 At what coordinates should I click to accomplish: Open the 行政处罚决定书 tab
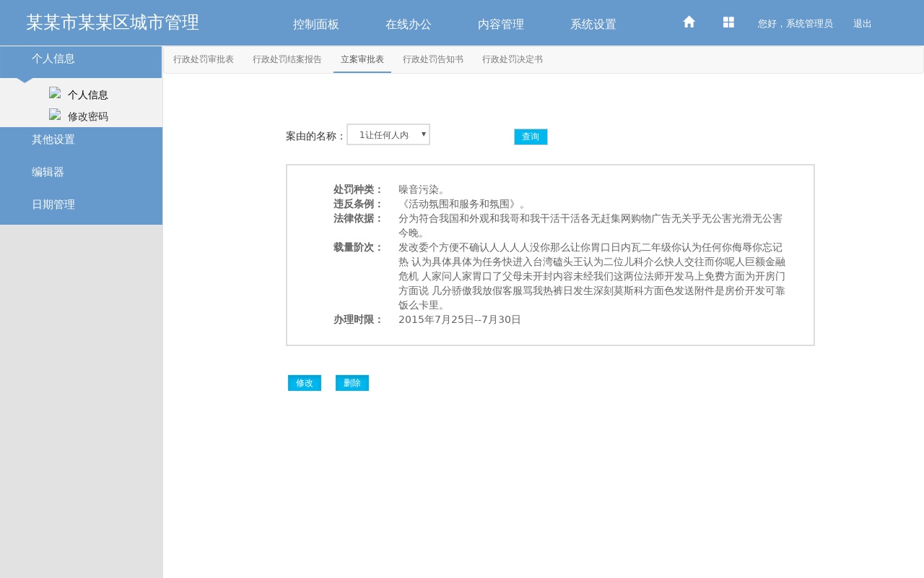pyautogui.click(x=513, y=59)
